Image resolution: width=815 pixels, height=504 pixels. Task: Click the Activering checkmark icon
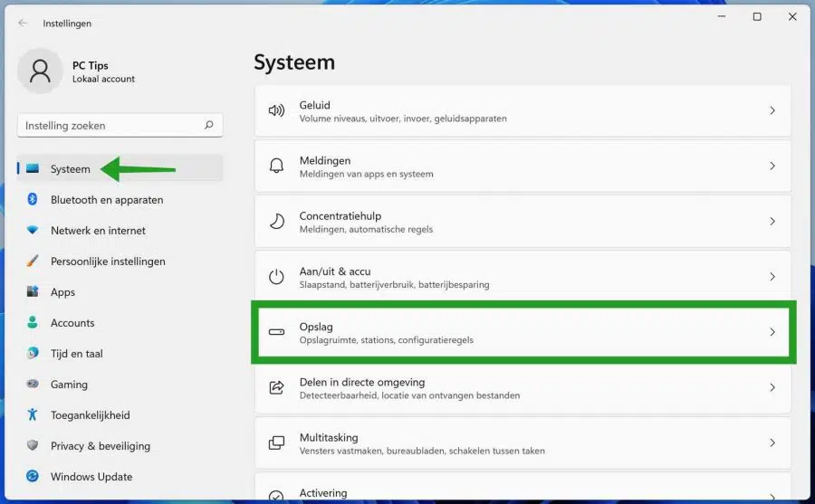coord(276,496)
